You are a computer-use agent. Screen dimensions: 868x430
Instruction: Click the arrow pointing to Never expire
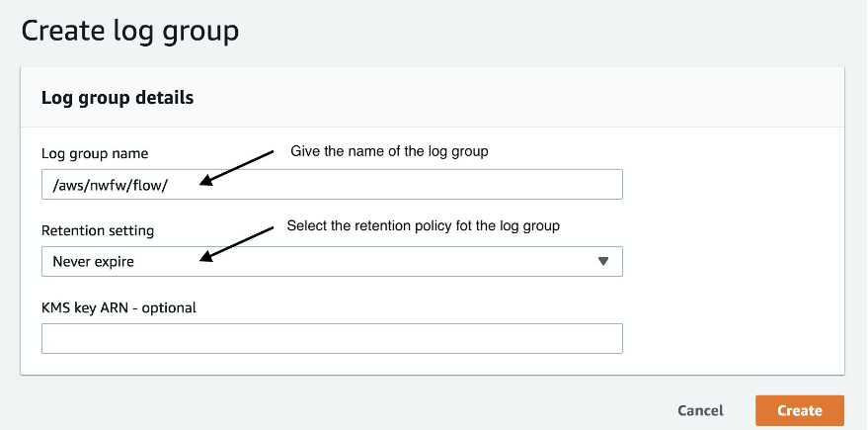(236, 244)
